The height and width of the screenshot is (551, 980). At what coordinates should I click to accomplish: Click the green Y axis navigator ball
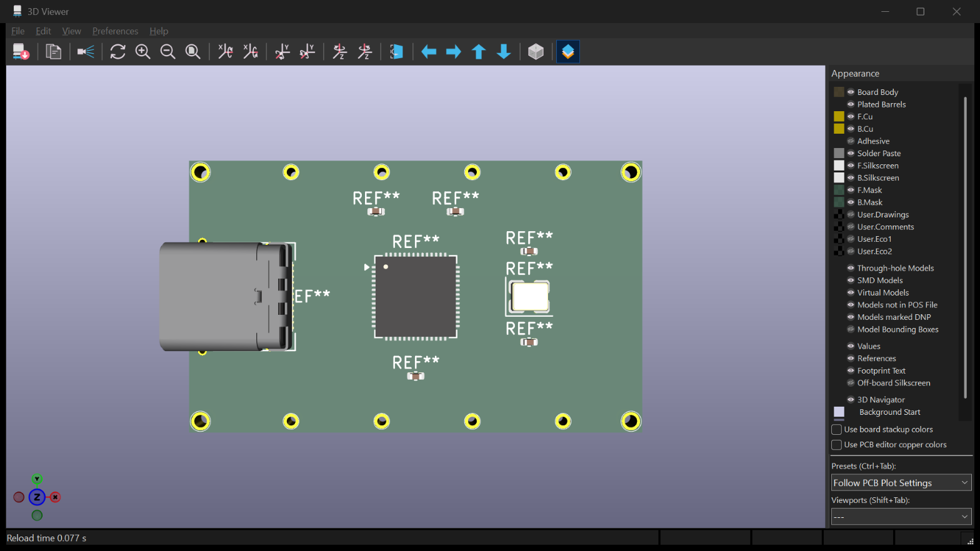(x=37, y=479)
